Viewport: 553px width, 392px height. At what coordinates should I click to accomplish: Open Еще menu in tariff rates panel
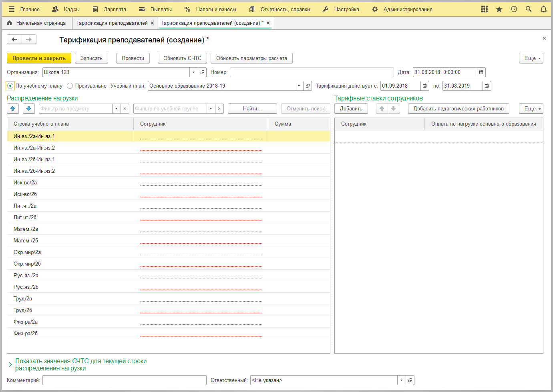[531, 108]
